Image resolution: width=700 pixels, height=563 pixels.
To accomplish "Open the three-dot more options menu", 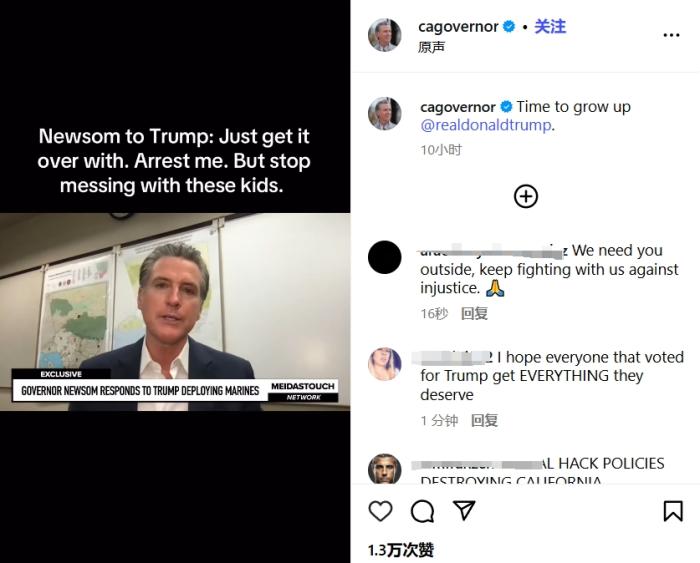I will tap(671, 35).
